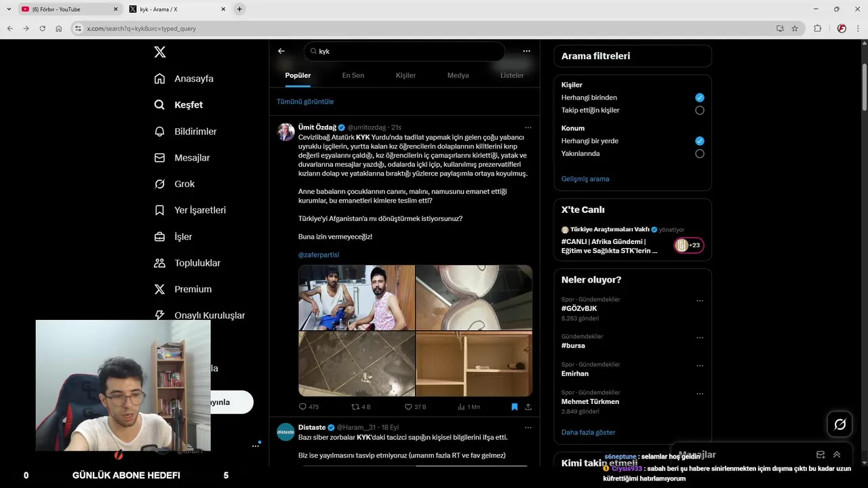Switch to the Medya tab
This screenshot has height=488, width=868.
tap(458, 75)
